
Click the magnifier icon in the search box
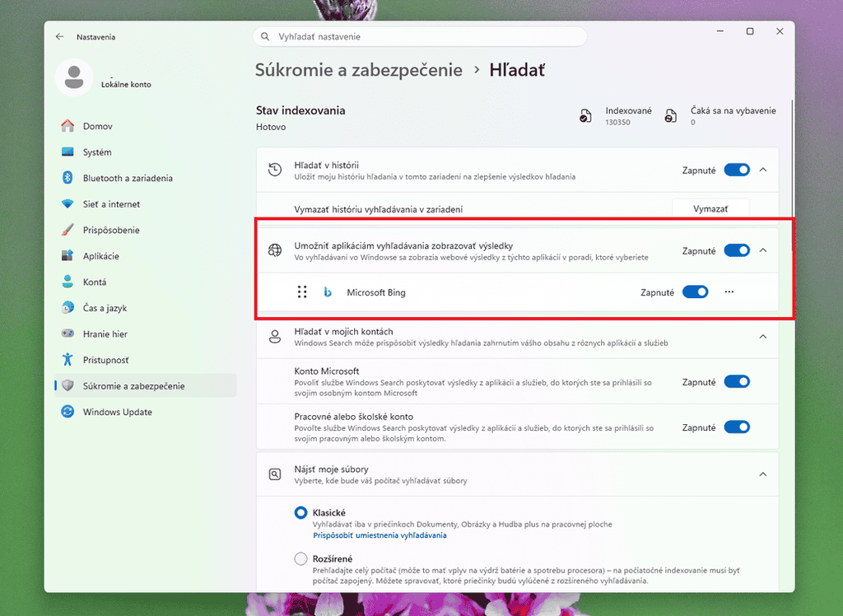(265, 36)
